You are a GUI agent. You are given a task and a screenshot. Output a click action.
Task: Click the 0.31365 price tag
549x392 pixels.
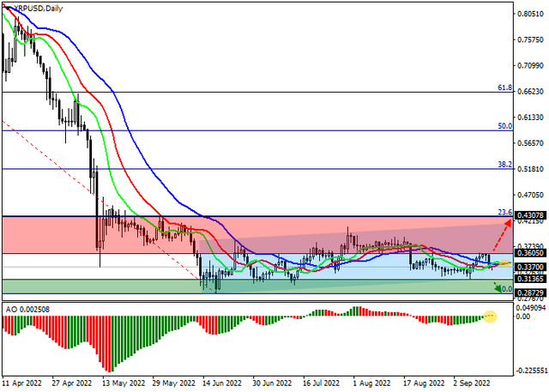(x=531, y=279)
